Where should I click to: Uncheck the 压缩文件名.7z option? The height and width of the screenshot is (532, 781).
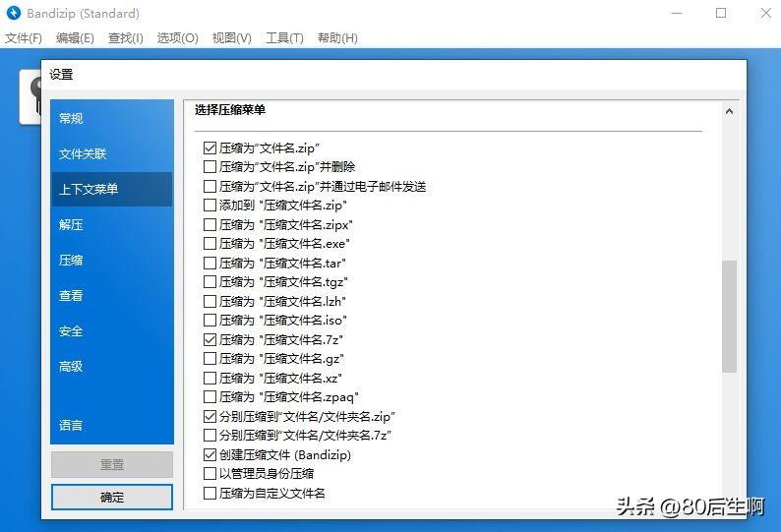(210, 339)
